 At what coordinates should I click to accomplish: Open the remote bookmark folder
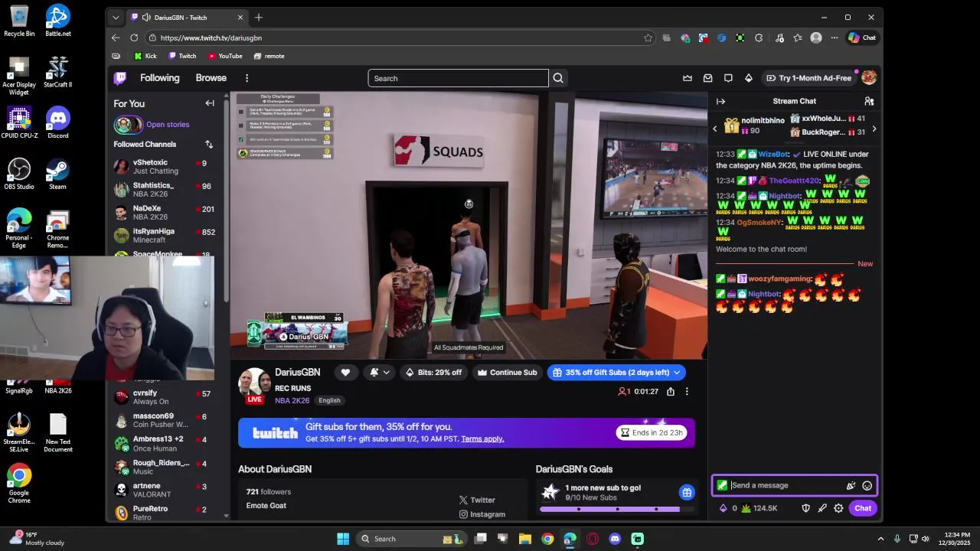269,56
